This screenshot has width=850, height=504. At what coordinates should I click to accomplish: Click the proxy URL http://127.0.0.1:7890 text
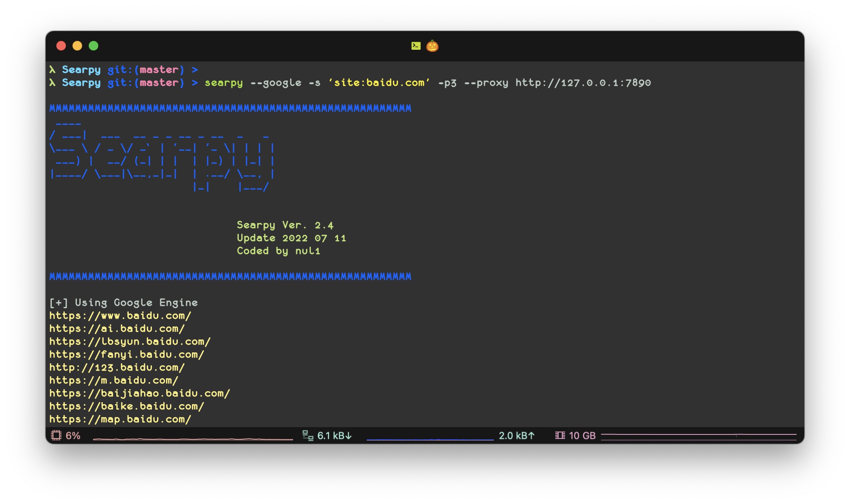(583, 83)
